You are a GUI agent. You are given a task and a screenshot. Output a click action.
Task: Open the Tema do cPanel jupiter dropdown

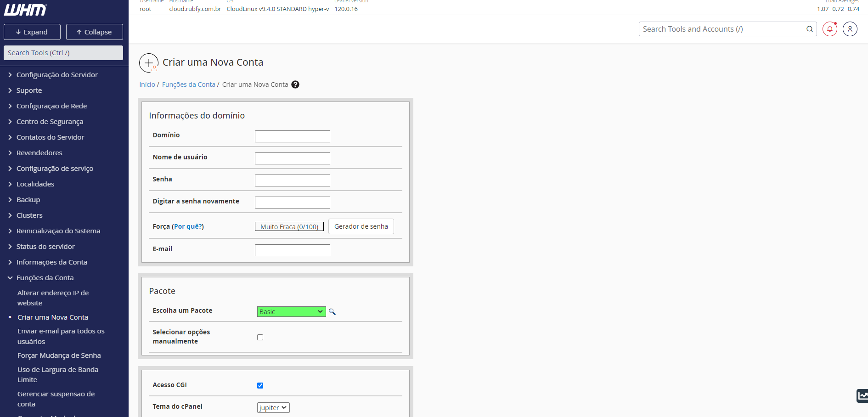click(273, 407)
